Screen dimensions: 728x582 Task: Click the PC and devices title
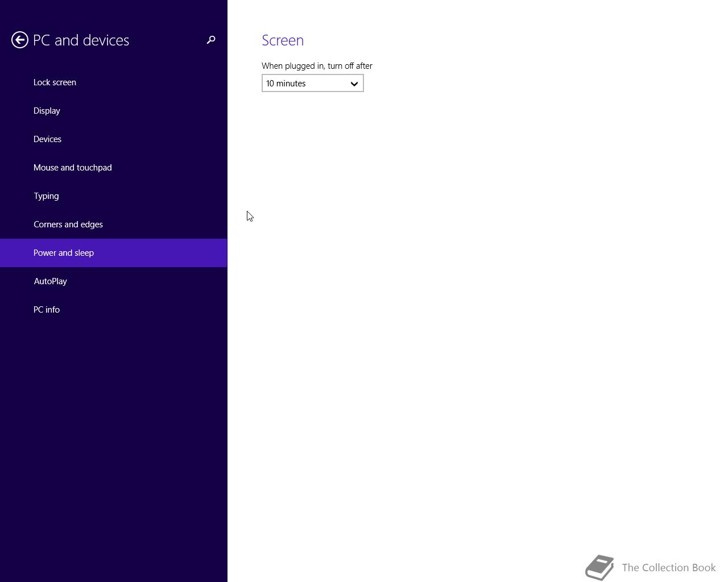pyautogui.click(x=81, y=40)
